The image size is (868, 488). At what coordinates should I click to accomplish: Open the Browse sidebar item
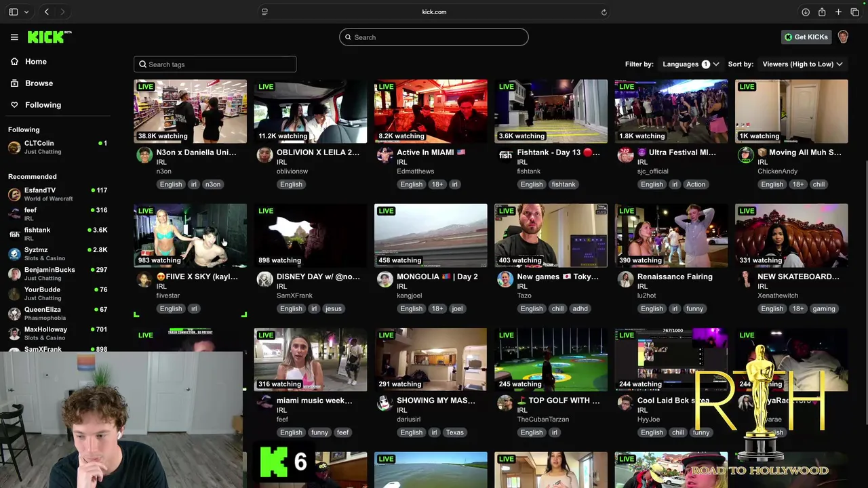tap(39, 83)
